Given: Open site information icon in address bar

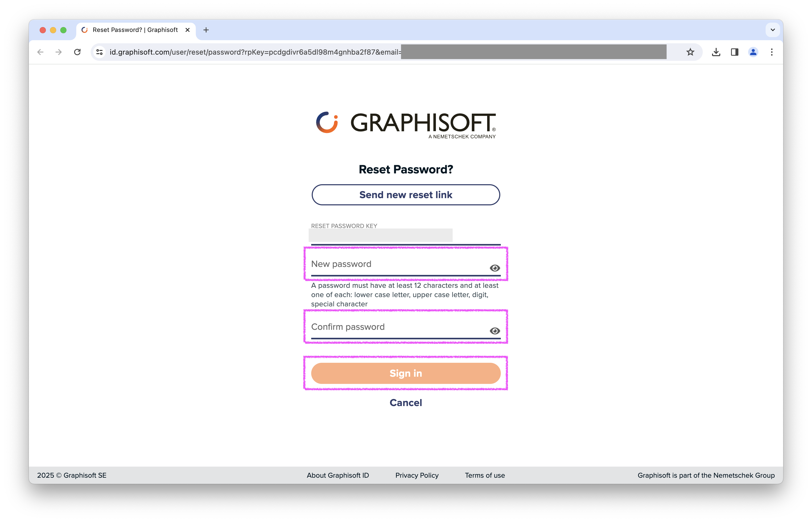Looking at the screenshot, I should 99,52.
